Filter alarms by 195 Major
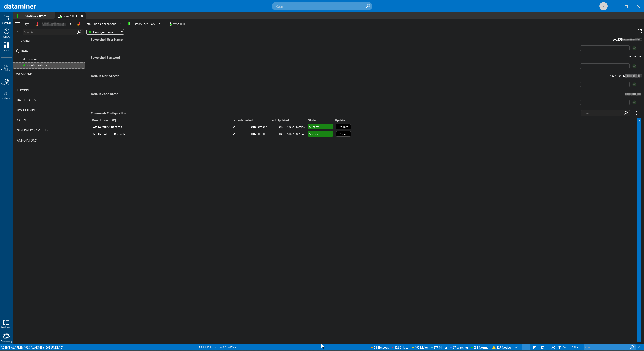The image size is (644, 351). click(x=420, y=347)
